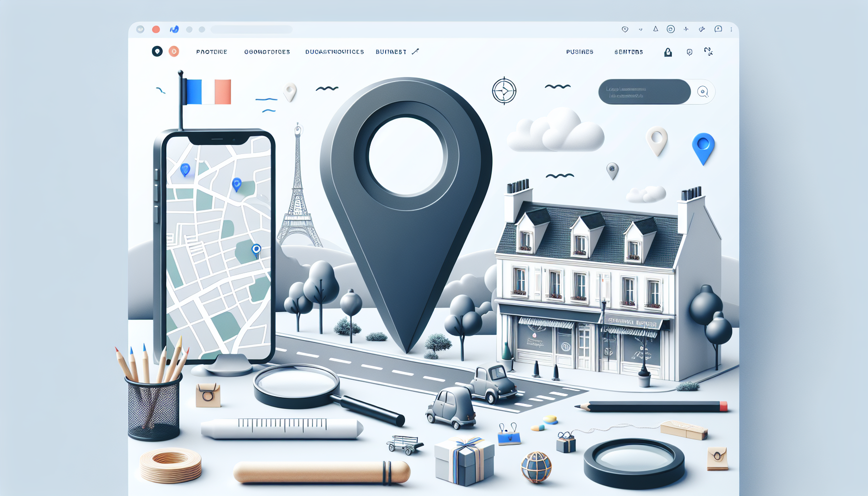Open the padlock icon in the header
Image resolution: width=868 pixels, height=496 pixels.
click(x=668, y=52)
